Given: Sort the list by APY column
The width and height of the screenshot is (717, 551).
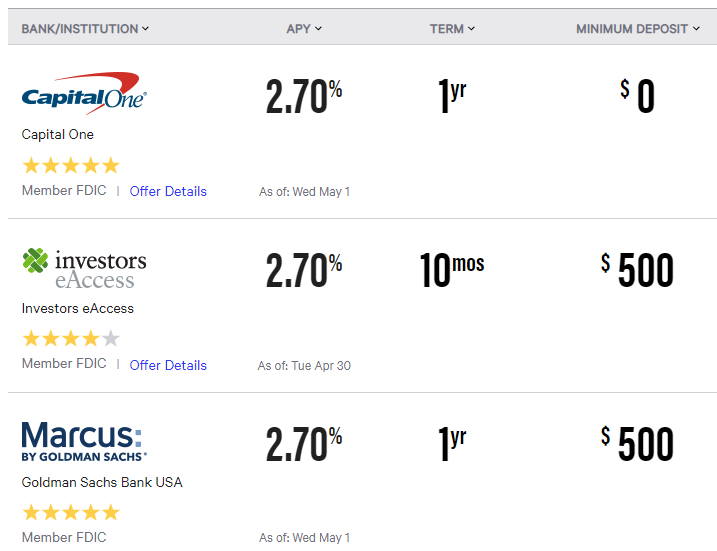Looking at the screenshot, I should (x=304, y=29).
